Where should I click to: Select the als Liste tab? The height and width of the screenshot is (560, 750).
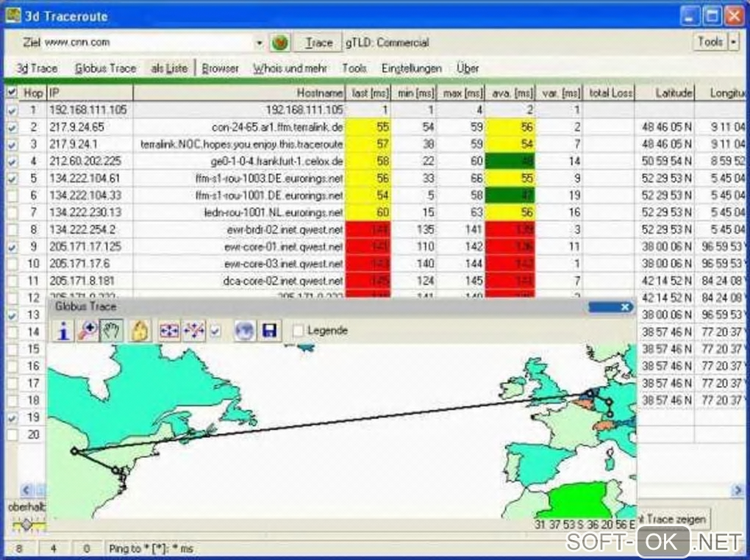pos(169,68)
